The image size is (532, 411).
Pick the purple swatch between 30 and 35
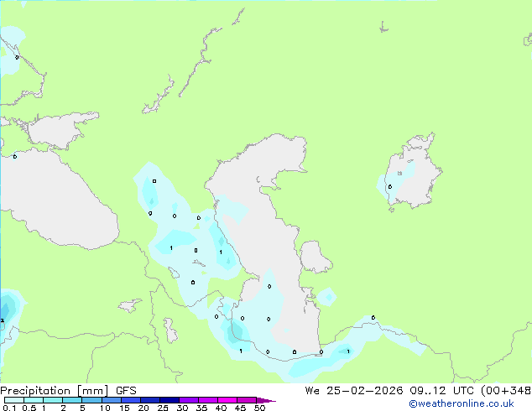click(x=189, y=400)
